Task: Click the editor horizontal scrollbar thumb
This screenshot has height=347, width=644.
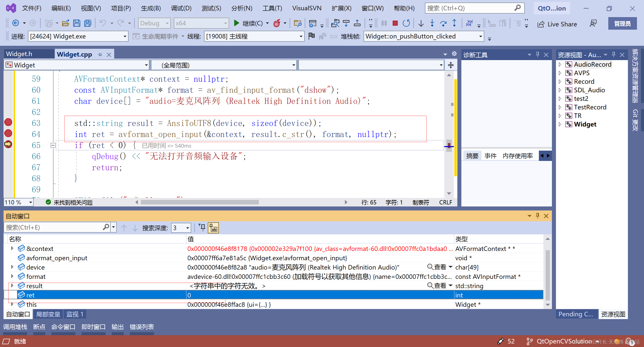Action: click(x=200, y=202)
